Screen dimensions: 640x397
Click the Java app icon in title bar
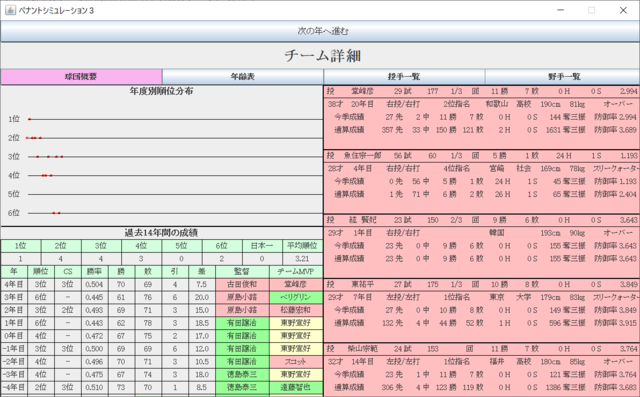pyautogui.click(x=10, y=10)
